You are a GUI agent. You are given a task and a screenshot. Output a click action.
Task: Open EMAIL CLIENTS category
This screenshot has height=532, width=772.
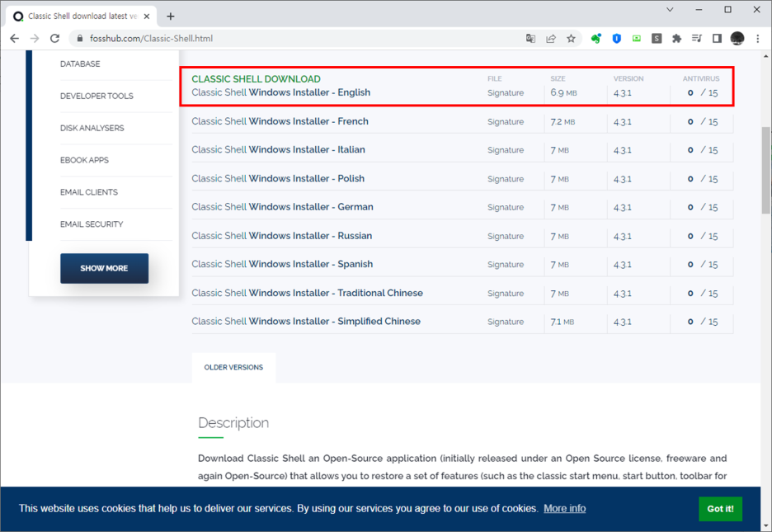pos(88,192)
